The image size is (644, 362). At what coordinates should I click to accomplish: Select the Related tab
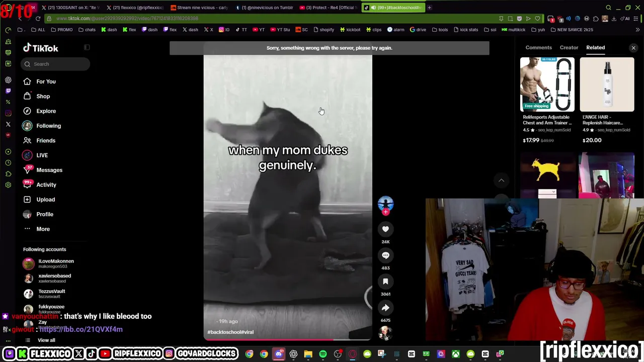(x=595, y=48)
